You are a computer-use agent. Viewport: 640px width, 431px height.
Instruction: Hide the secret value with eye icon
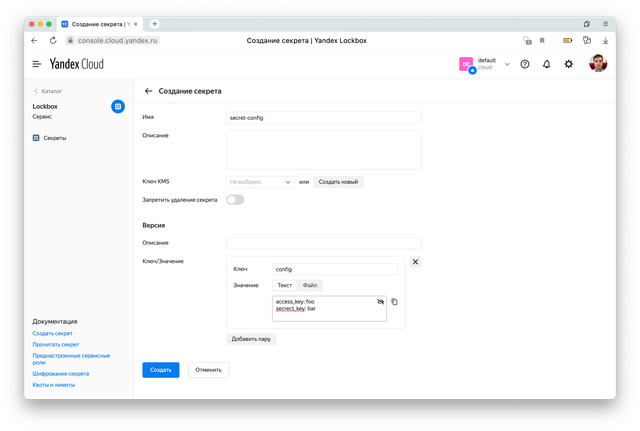pos(380,301)
